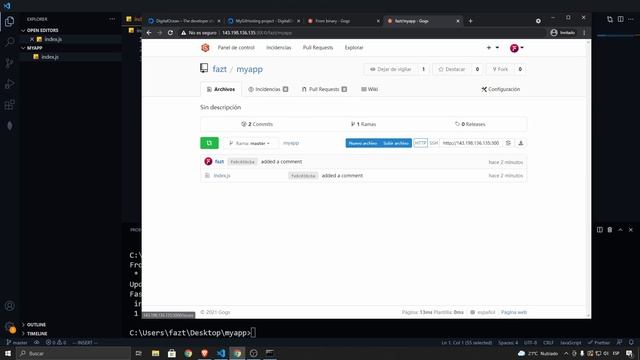Open the VS Code Search activity icon

9,42
